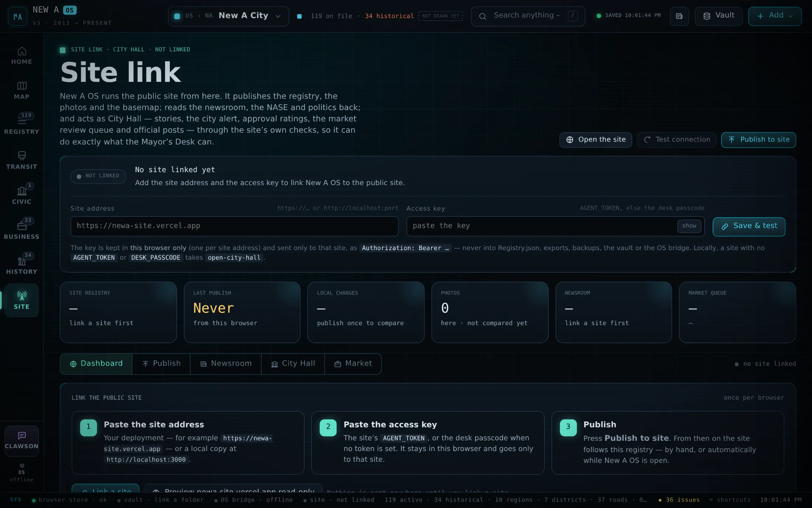Click the 34 historical count
This screenshot has width=812, height=508.
coord(389,16)
